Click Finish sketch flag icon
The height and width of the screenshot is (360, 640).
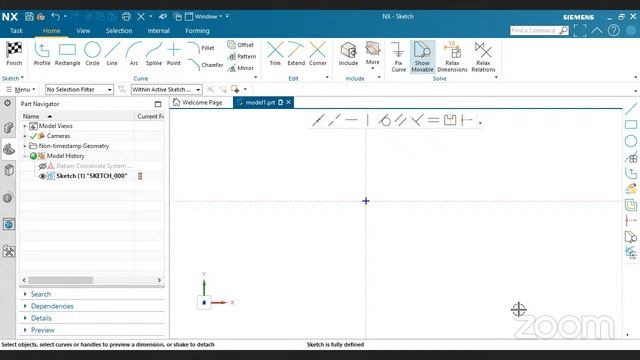click(14, 53)
